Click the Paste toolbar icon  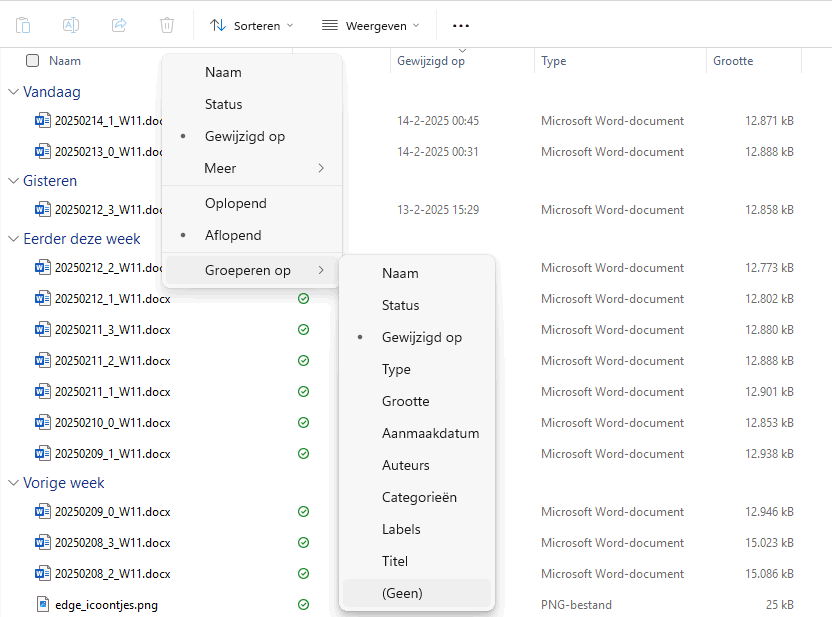pyautogui.click(x=23, y=25)
